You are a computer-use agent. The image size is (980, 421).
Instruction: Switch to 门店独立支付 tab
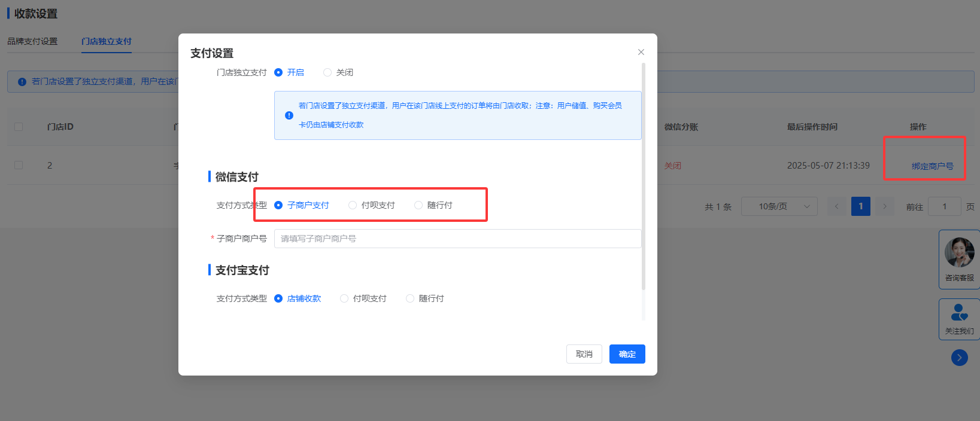click(107, 41)
